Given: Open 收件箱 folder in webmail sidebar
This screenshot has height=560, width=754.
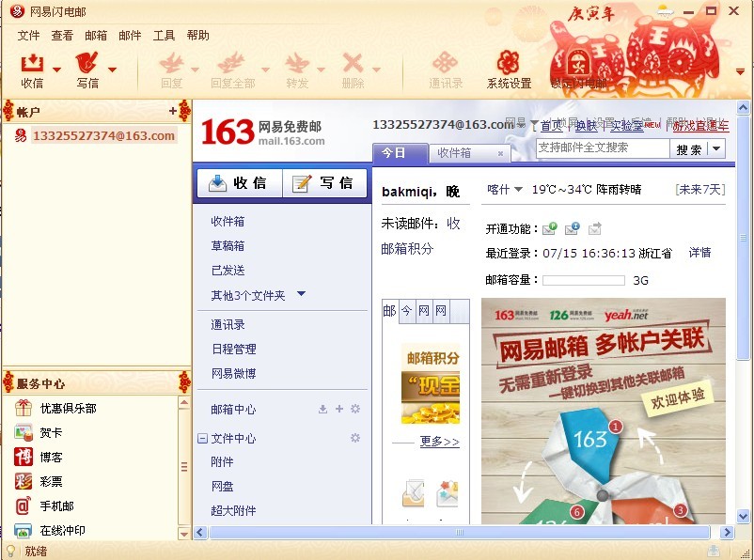Looking at the screenshot, I should point(228,222).
